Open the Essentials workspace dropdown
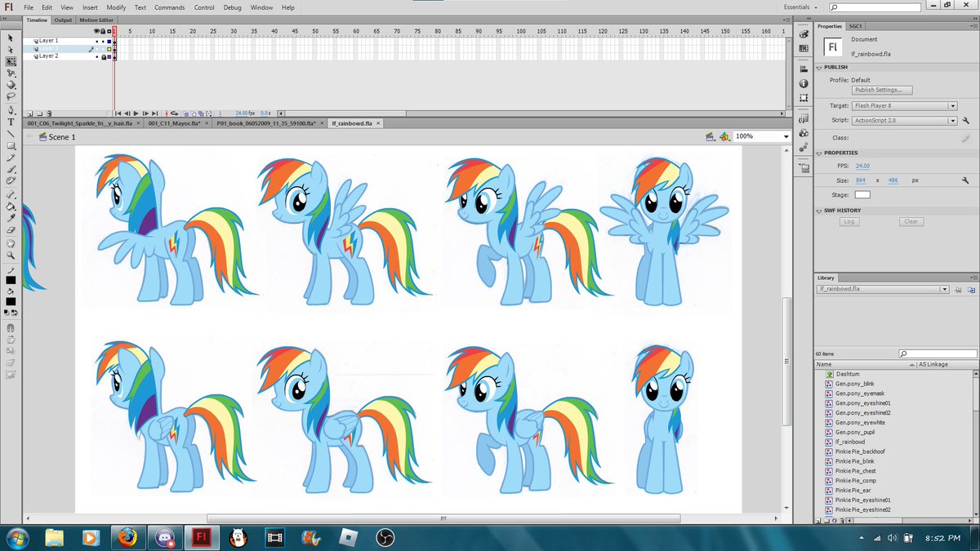This screenshot has width=980, height=551. click(x=802, y=7)
